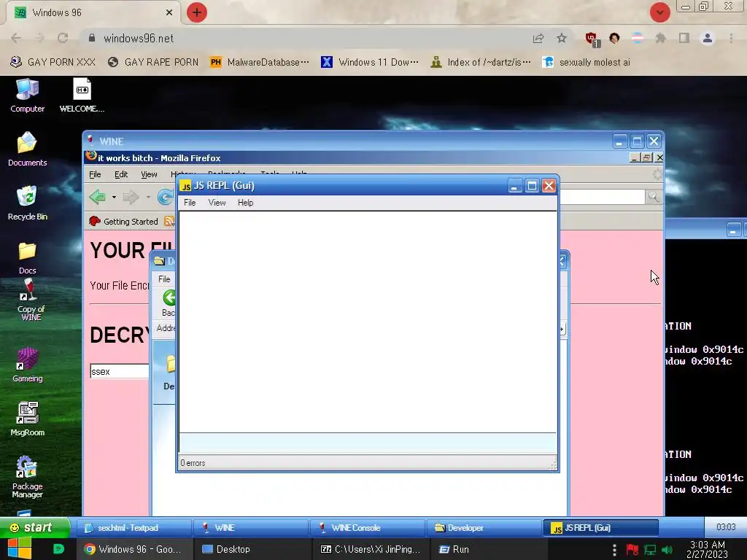
Task: Open the Recycle Bin icon
Action: pos(27,203)
